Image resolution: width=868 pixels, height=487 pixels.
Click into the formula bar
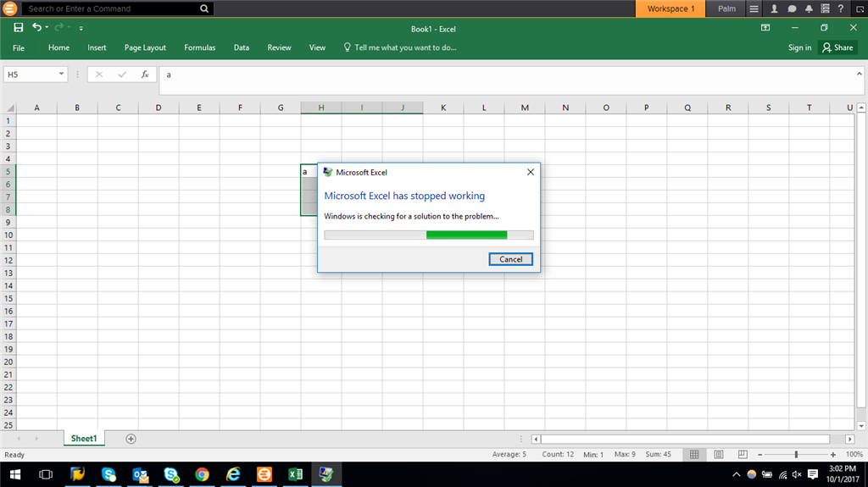[507, 80]
